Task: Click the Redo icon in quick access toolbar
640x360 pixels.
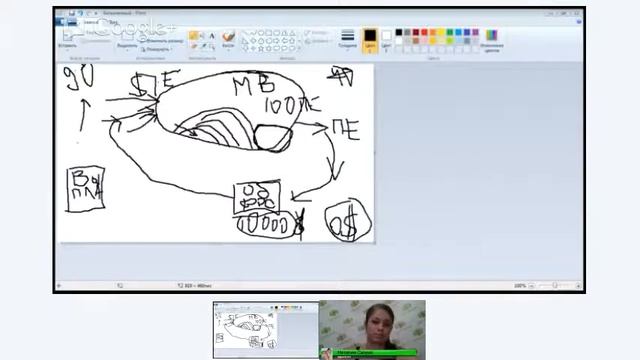Action: pyautogui.click(x=89, y=13)
